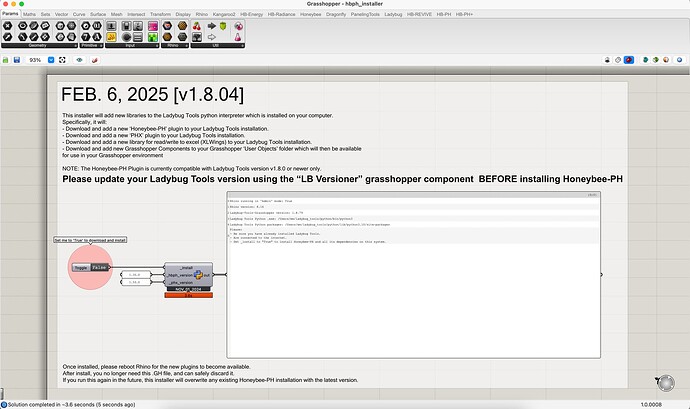Switch to the Maths tab
This screenshot has height=409, width=690.
click(29, 14)
